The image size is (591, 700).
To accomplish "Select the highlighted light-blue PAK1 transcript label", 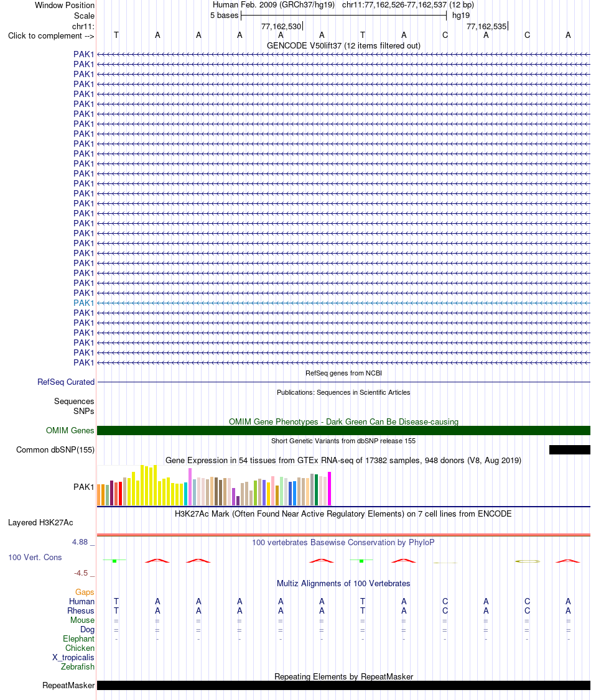I will click(x=83, y=303).
